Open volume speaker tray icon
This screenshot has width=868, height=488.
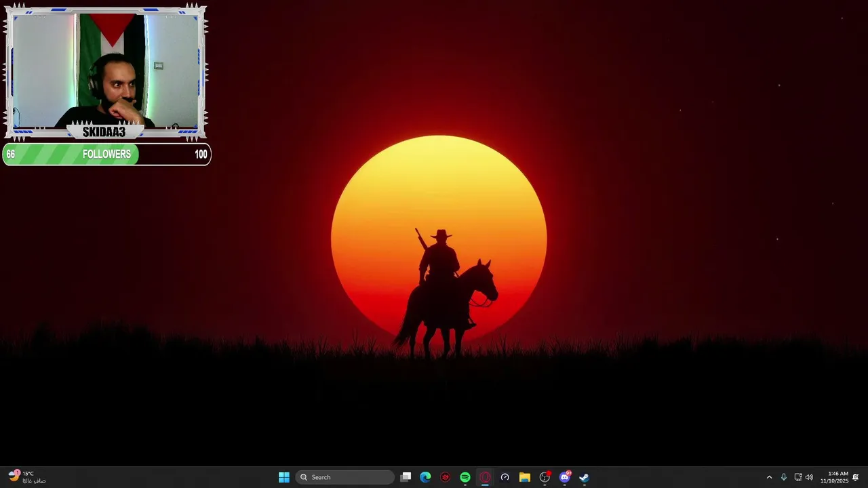pyautogui.click(x=809, y=477)
